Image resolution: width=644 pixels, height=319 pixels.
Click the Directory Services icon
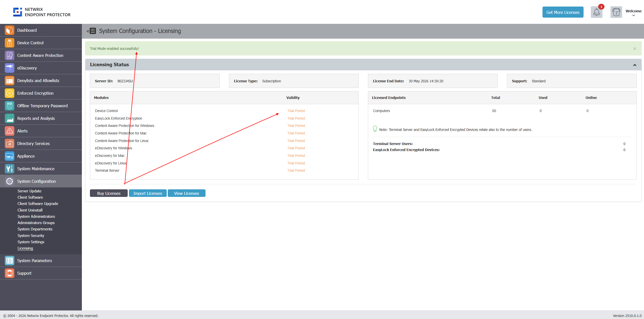click(x=10, y=144)
